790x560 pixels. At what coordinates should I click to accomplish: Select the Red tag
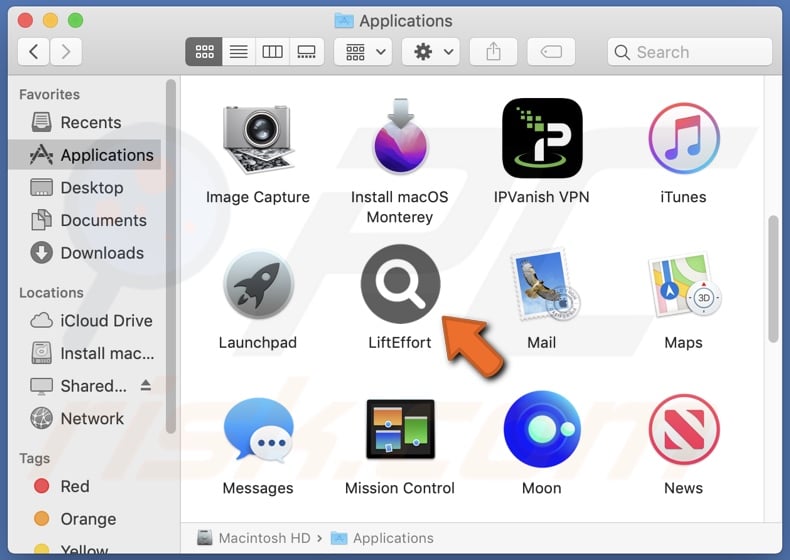pyautogui.click(x=85, y=486)
